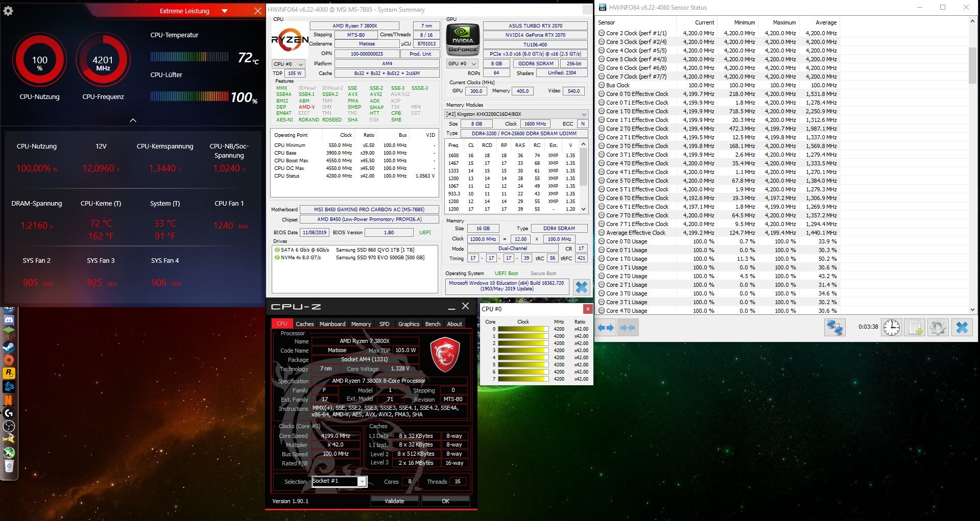The image size is (980, 521).
Task: Reset the sensor timer with the clock icon
Action: point(892,327)
